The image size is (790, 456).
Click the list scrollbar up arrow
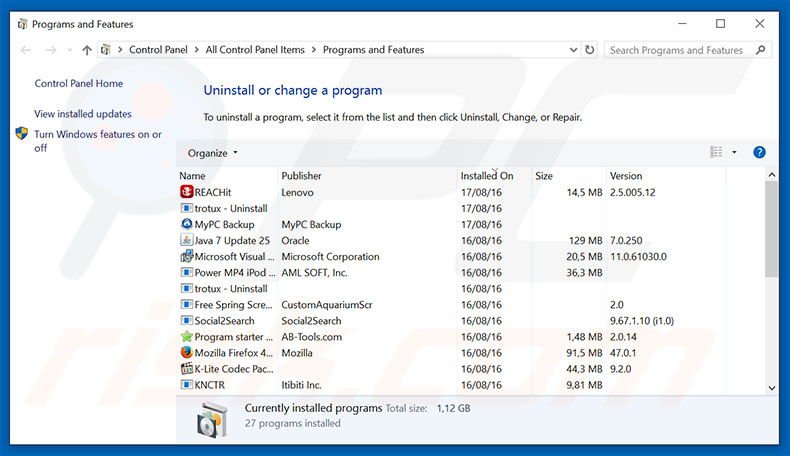pyautogui.click(x=771, y=175)
